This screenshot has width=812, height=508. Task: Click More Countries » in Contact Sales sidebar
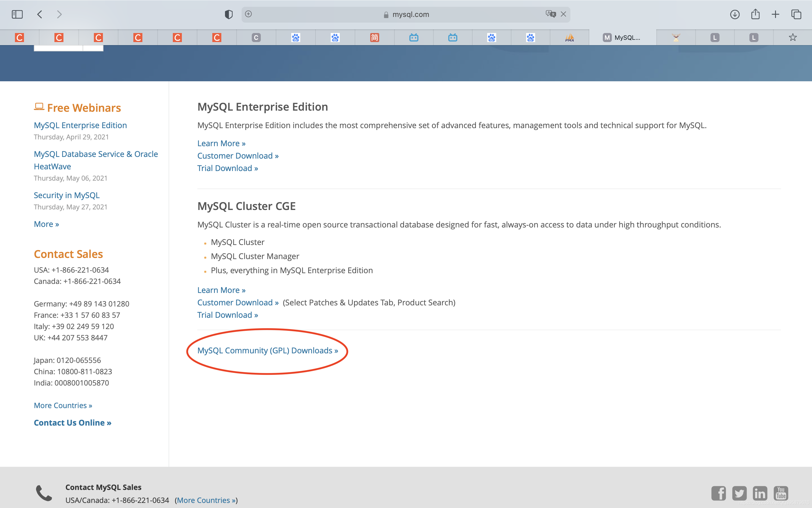coord(63,406)
